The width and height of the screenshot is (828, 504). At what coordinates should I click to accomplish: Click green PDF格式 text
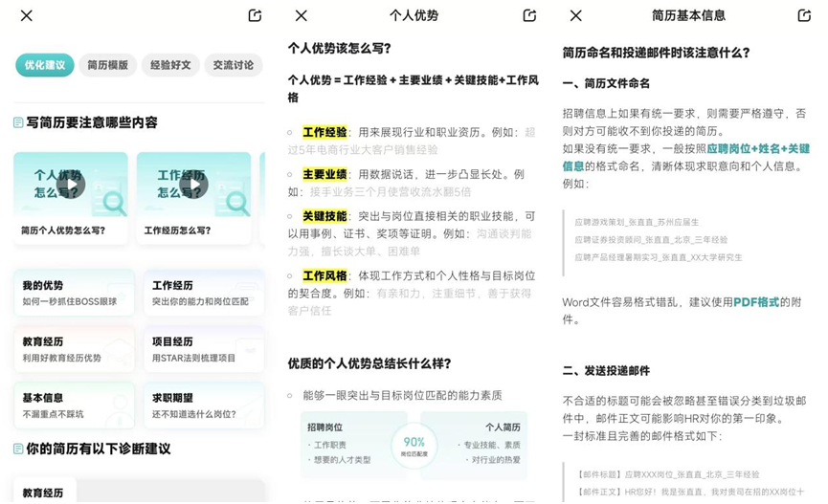click(x=756, y=302)
